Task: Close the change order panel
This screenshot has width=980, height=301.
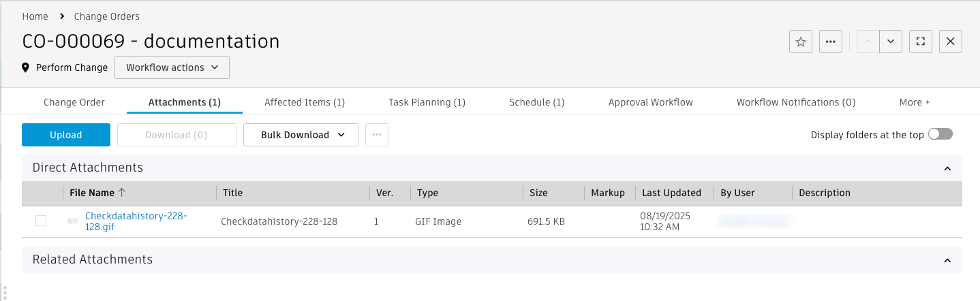Action: [951, 42]
